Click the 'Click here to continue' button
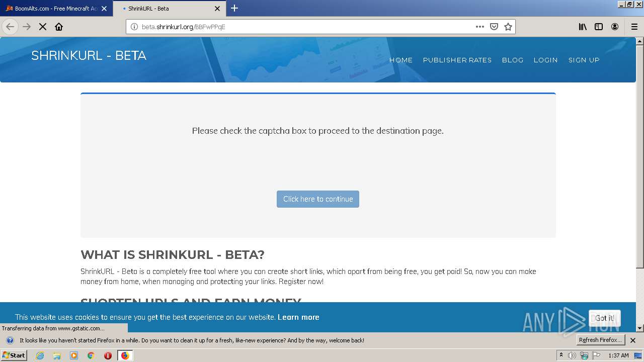 pyautogui.click(x=318, y=199)
